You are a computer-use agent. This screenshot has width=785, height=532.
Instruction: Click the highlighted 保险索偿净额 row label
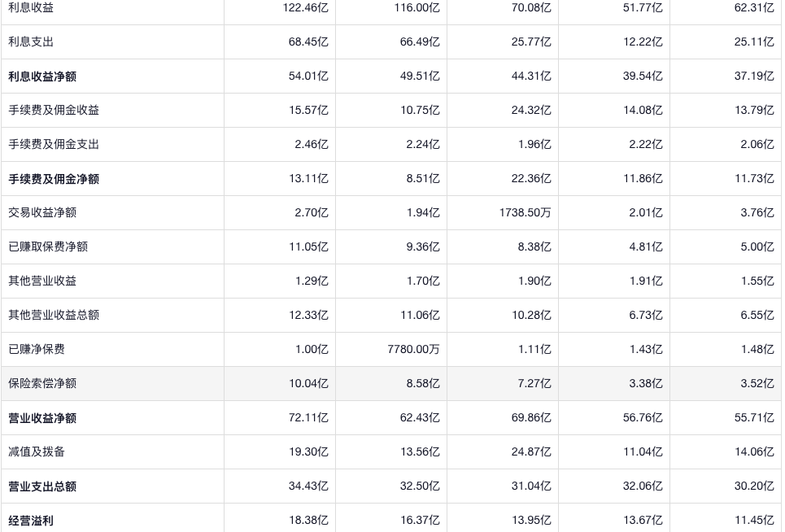pos(42,383)
